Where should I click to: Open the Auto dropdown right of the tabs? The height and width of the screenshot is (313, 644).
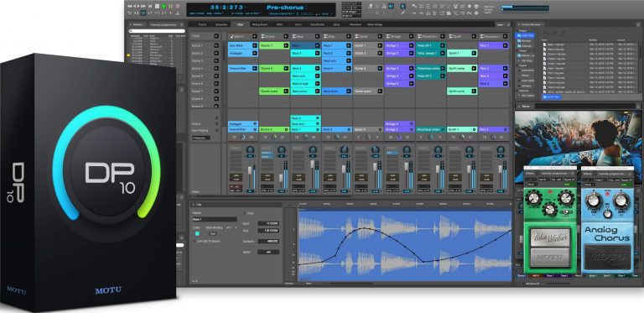click(501, 24)
